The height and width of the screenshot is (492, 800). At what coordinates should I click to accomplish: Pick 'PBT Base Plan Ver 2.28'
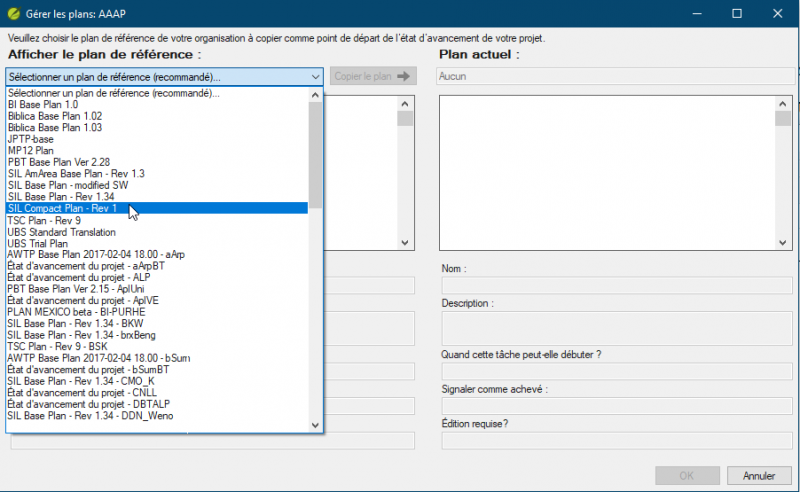point(157,162)
